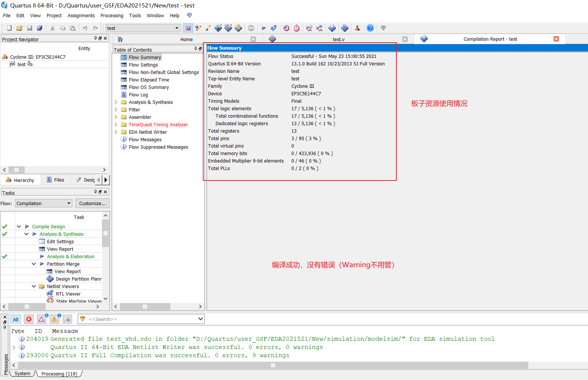588x380 pixels.
Task: Open the Tools menu
Action: pyautogui.click(x=135, y=15)
